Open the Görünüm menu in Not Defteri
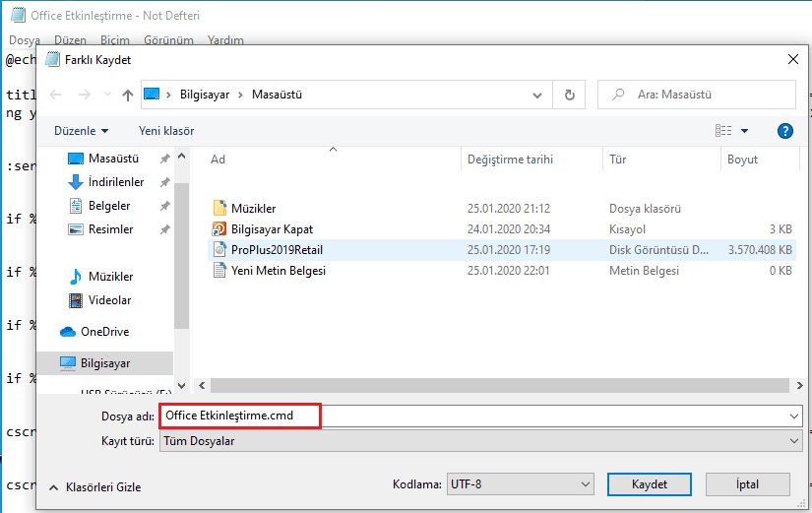This screenshot has height=513, width=812. point(168,40)
